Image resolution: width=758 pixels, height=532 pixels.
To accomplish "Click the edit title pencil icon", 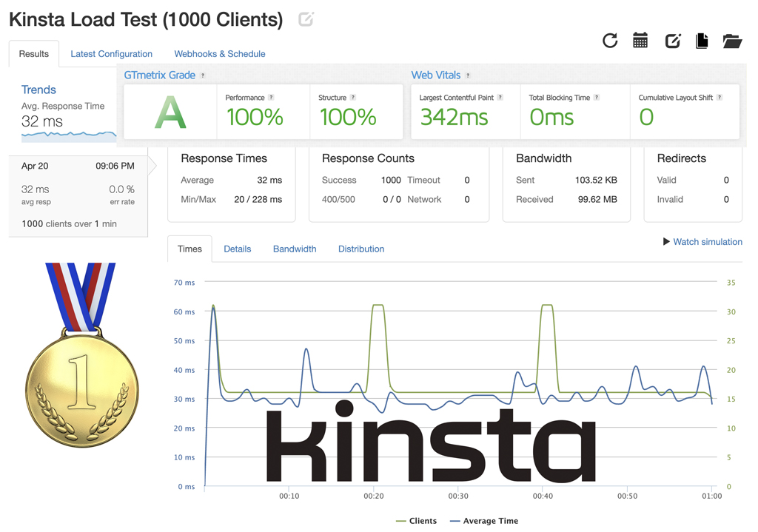I will pos(306,18).
